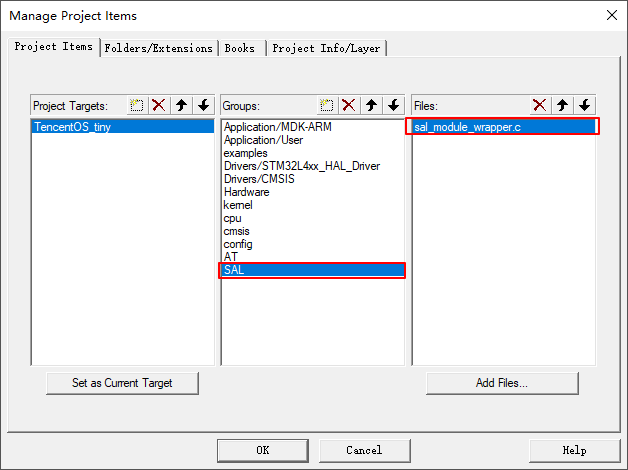Viewport: 628px width, 470px height.
Task: Select the Application/MDK-ARM group
Action: tap(312, 127)
